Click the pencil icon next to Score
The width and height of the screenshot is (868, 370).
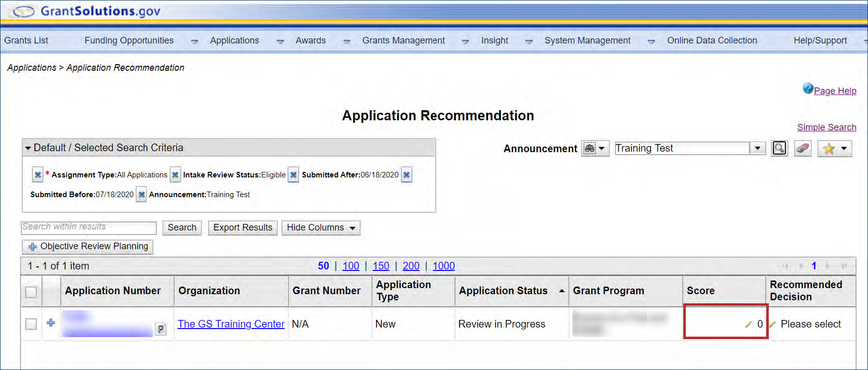tap(748, 325)
